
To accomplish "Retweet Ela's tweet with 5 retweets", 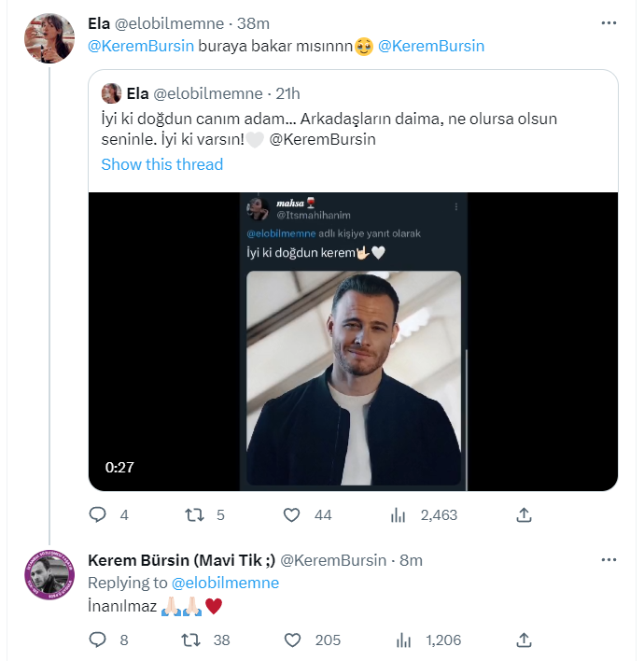I will [194, 514].
